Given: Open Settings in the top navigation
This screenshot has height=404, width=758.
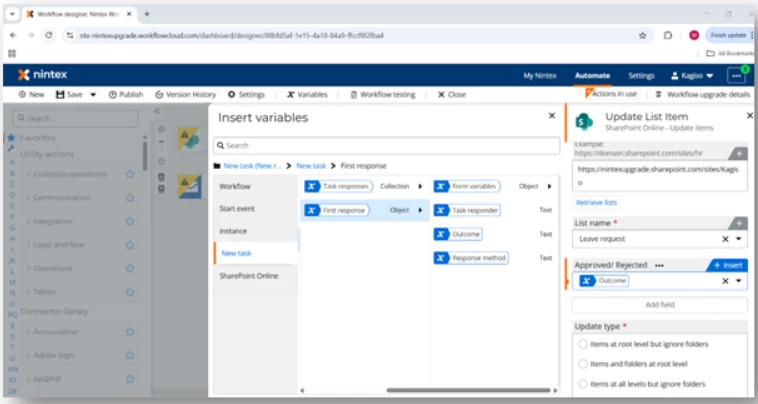Looking at the screenshot, I should coord(641,75).
